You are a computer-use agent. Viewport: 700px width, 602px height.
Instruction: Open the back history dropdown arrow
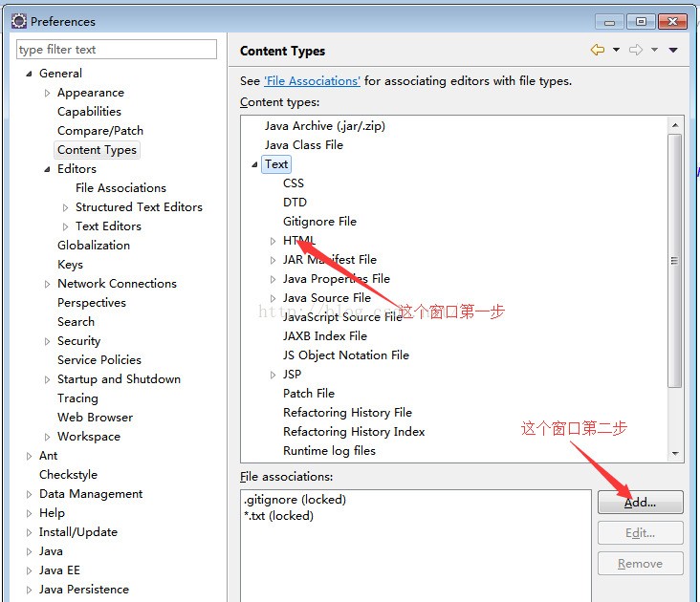point(616,51)
